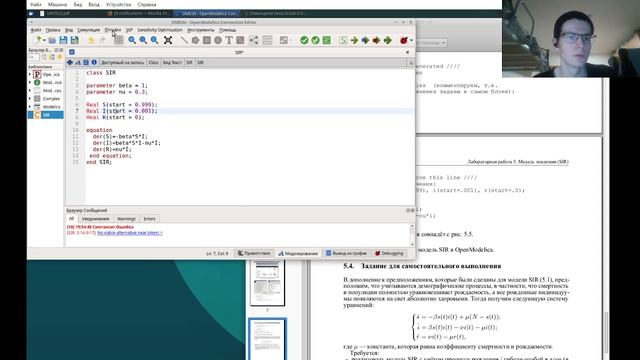Select the Bitmap shape tool
This screenshot has height=360, width=640.
240,40
